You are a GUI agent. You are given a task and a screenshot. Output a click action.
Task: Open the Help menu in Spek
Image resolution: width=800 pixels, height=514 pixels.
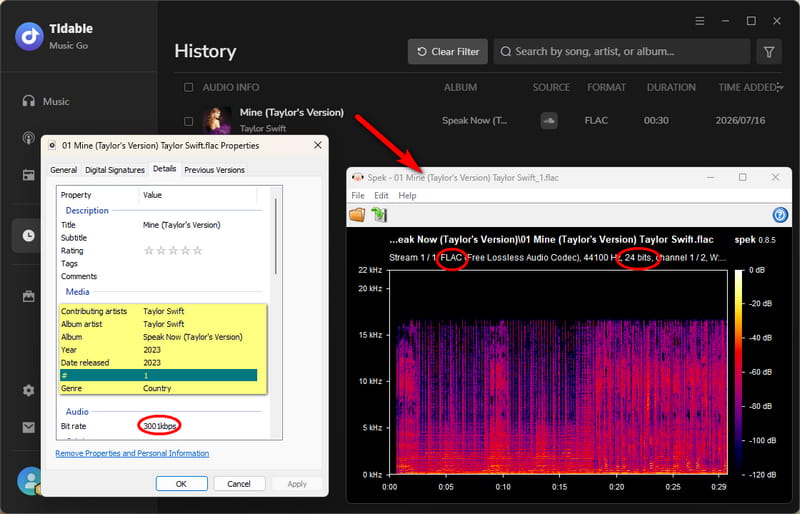tap(407, 195)
